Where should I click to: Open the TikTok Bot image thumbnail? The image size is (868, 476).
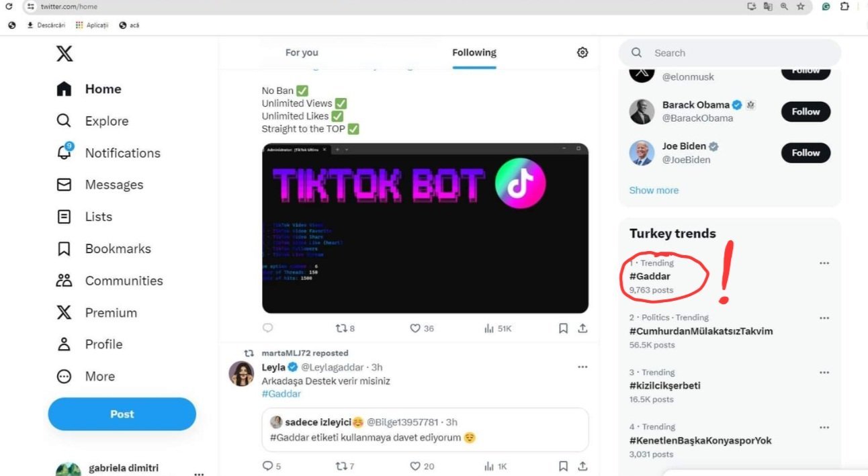click(x=425, y=228)
